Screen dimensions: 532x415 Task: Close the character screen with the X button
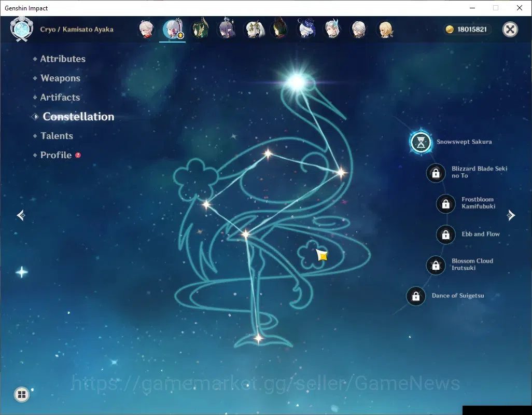click(x=510, y=30)
